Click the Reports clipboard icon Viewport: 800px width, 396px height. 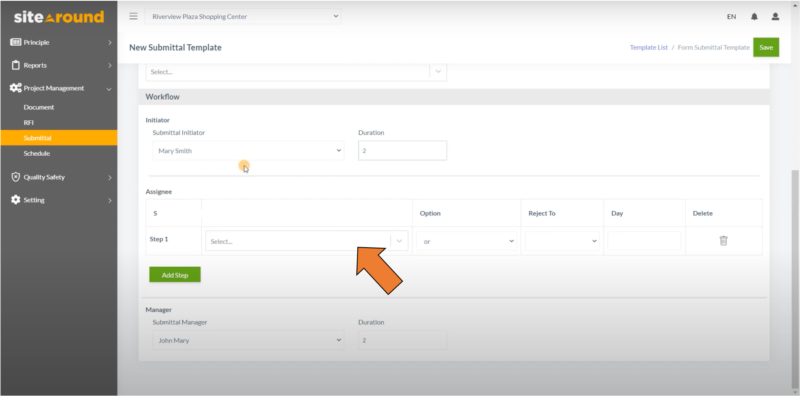tap(16, 65)
